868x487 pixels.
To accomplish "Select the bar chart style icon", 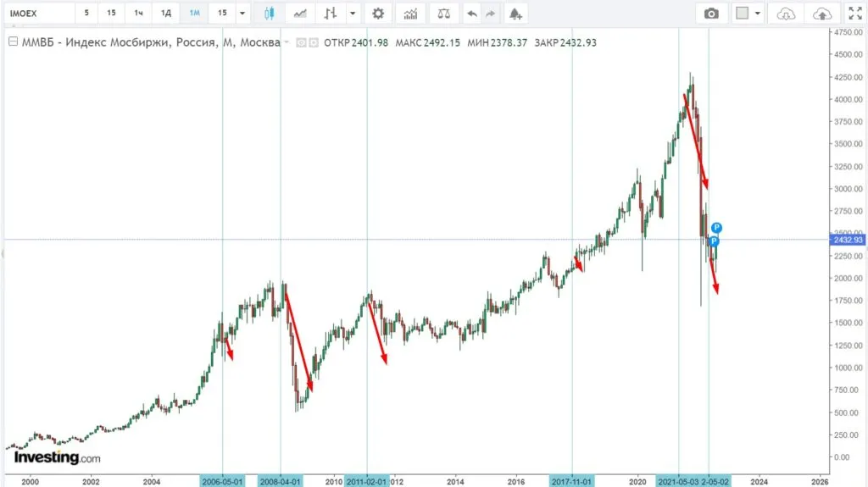I will pos(331,14).
